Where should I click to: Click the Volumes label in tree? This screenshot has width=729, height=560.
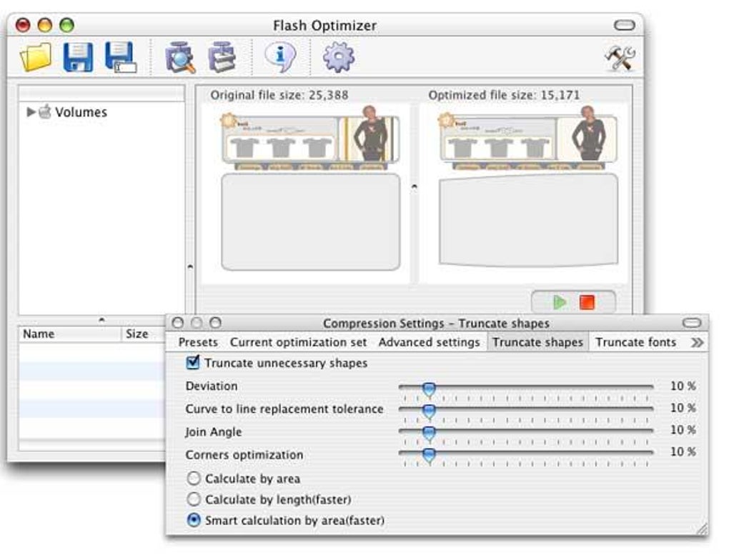click(81, 112)
